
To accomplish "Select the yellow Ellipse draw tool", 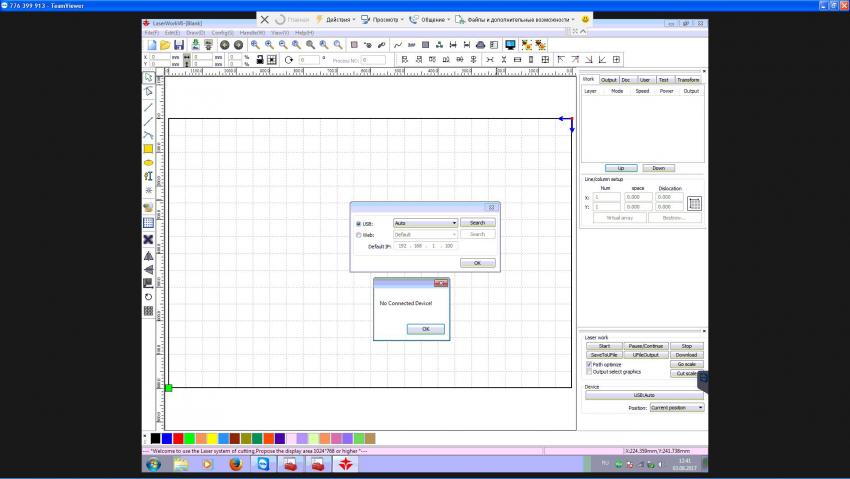I will 148,162.
